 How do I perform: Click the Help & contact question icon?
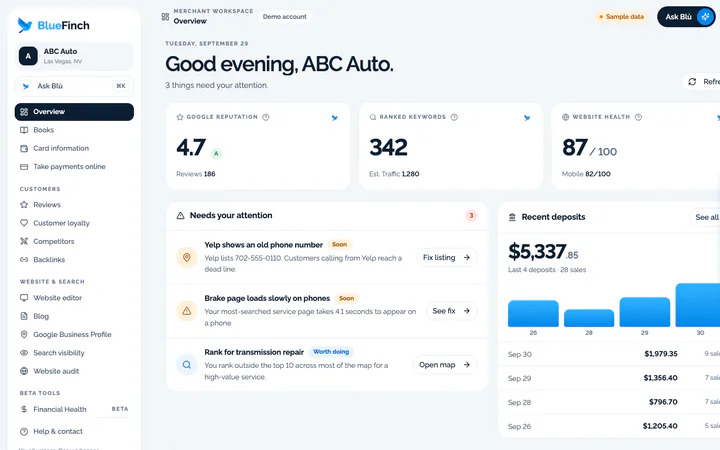click(24, 432)
